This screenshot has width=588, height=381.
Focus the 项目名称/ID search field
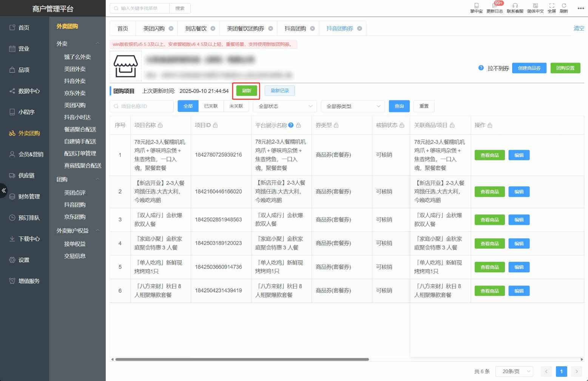(x=142, y=106)
